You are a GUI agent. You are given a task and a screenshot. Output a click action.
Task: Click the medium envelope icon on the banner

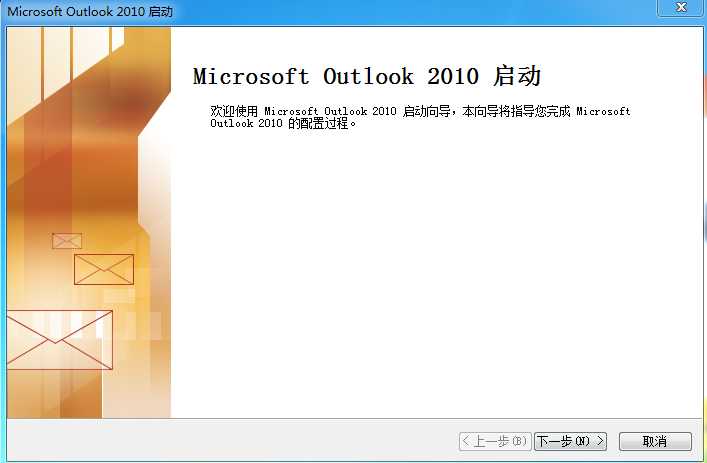click(x=103, y=269)
